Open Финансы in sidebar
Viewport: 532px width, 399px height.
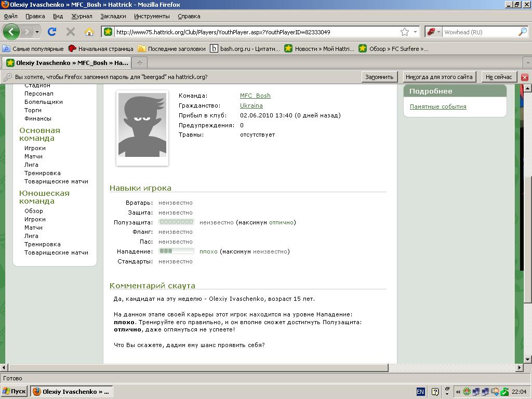coord(37,118)
